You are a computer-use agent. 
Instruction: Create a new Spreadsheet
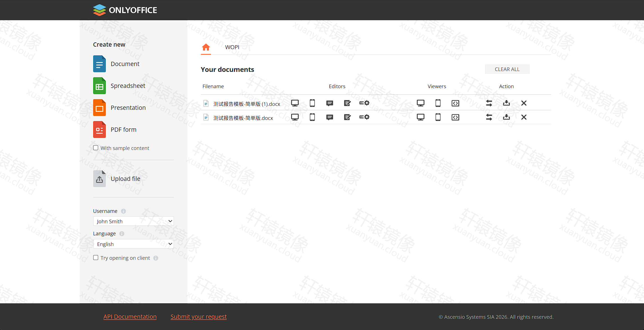click(x=119, y=86)
